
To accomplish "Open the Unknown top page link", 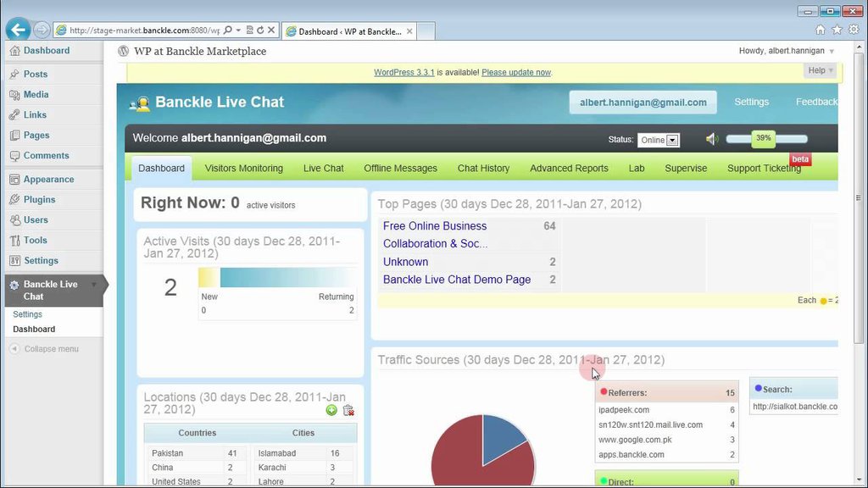I will point(405,262).
